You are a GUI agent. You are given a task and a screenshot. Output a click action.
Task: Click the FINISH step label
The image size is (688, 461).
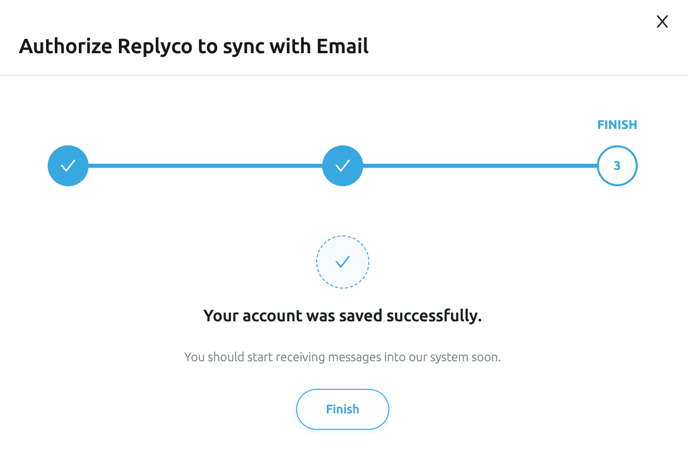click(x=617, y=125)
